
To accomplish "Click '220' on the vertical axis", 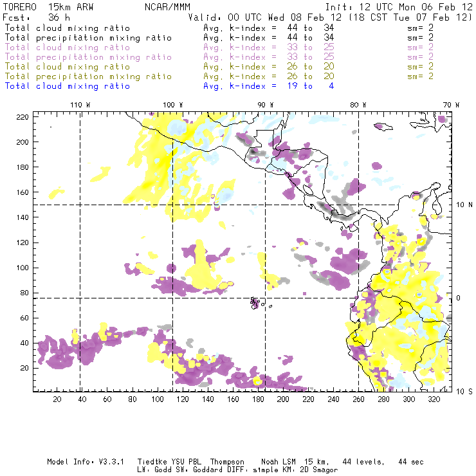I will (23, 117).
